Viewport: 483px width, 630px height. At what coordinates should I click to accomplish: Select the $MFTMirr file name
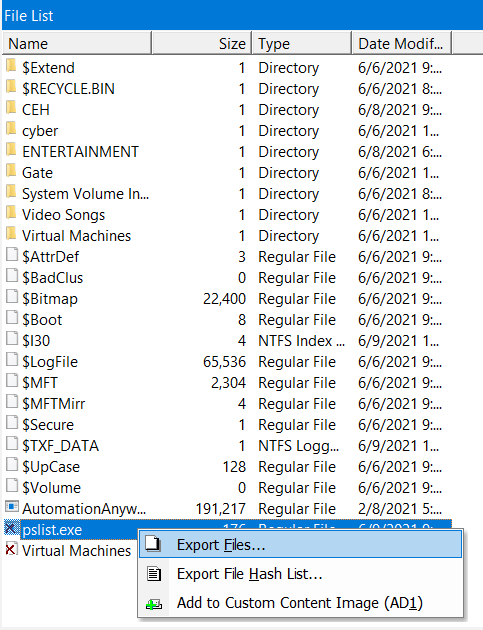pos(53,404)
